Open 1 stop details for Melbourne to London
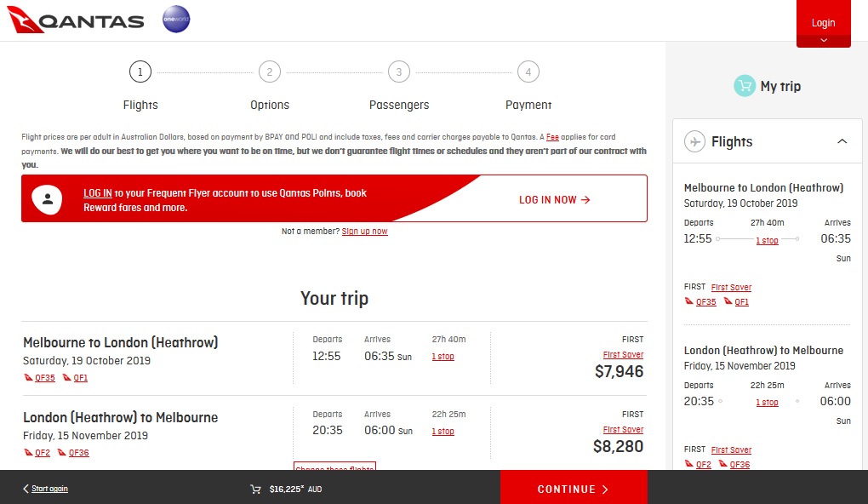Viewport: 868px width, 504px height. coord(443,357)
